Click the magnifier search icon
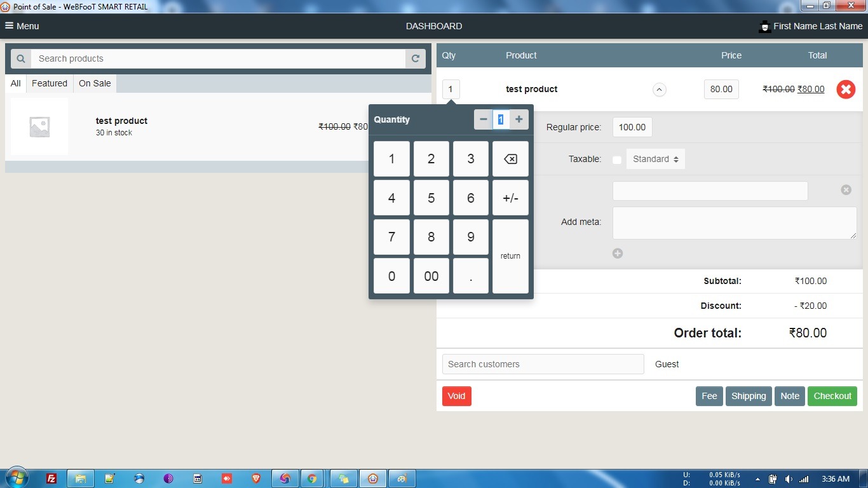The image size is (868, 488). (21, 58)
